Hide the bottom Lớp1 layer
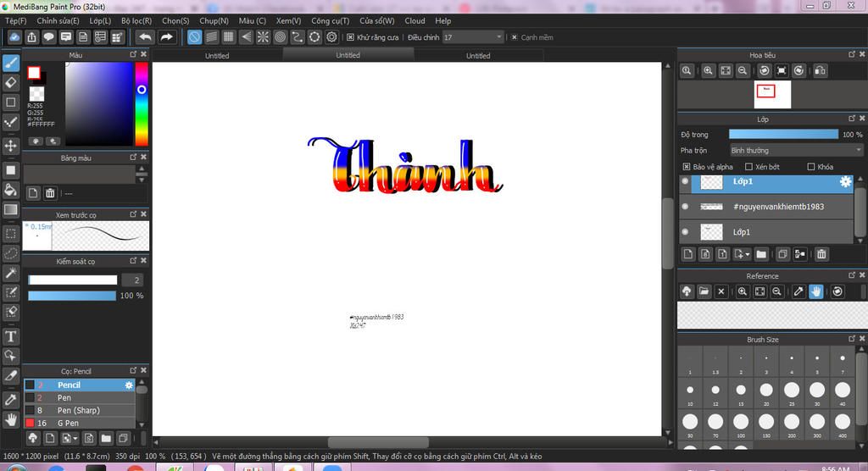This screenshot has width=868, height=471. coord(685,232)
